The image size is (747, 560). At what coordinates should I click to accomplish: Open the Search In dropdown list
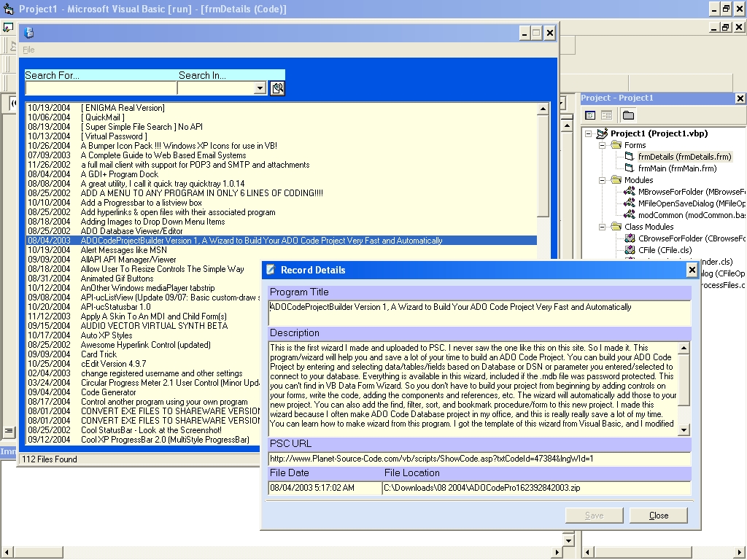click(260, 88)
